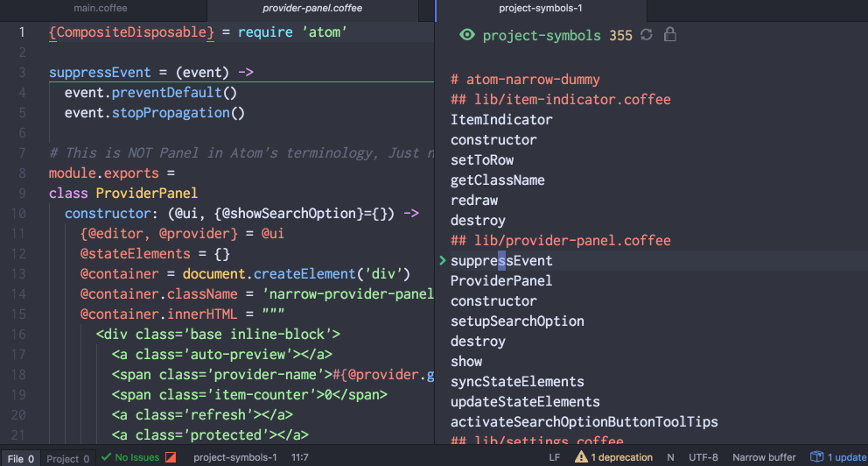
Task: Click the 355 item counter
Action: (620, 35)
